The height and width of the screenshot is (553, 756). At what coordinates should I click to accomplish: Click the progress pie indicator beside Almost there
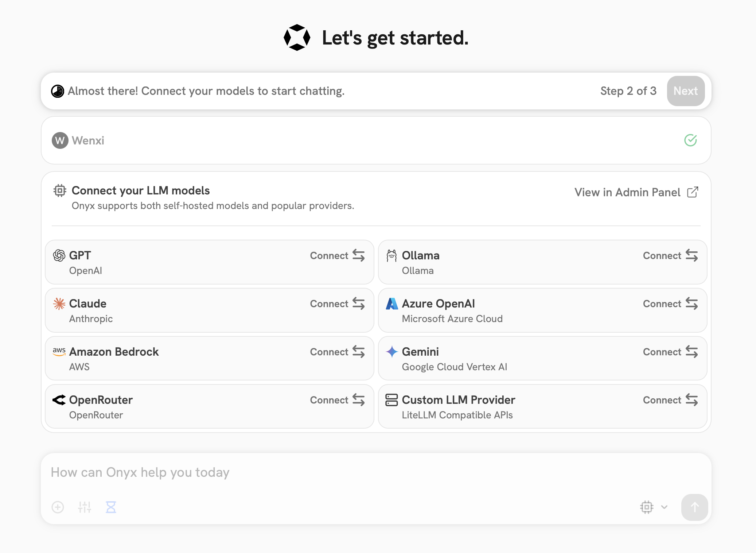click(x=58, y=91)
